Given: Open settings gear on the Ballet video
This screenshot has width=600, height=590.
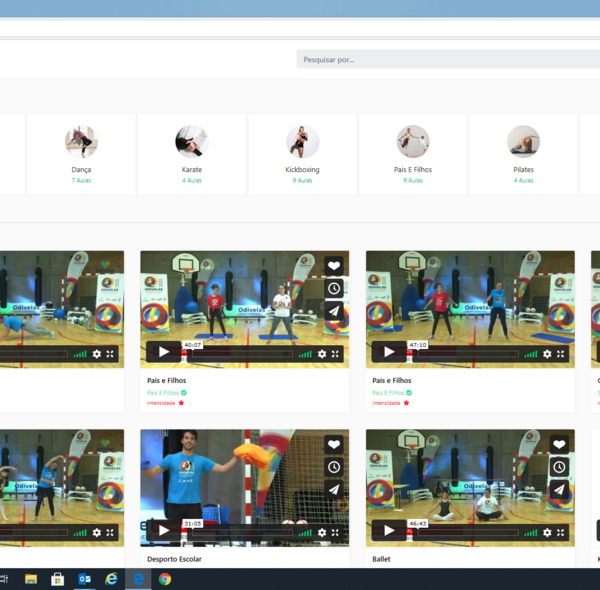Looking at the screenshot, I should point(547,533).
